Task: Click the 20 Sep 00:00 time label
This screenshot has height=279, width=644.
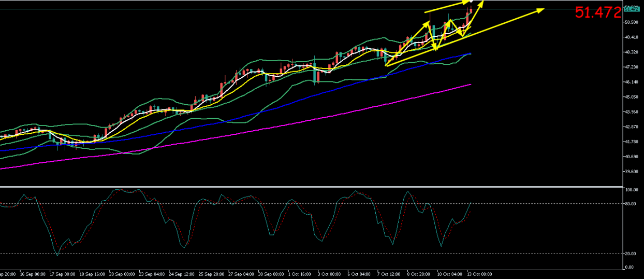Action: tap(123, 274)
